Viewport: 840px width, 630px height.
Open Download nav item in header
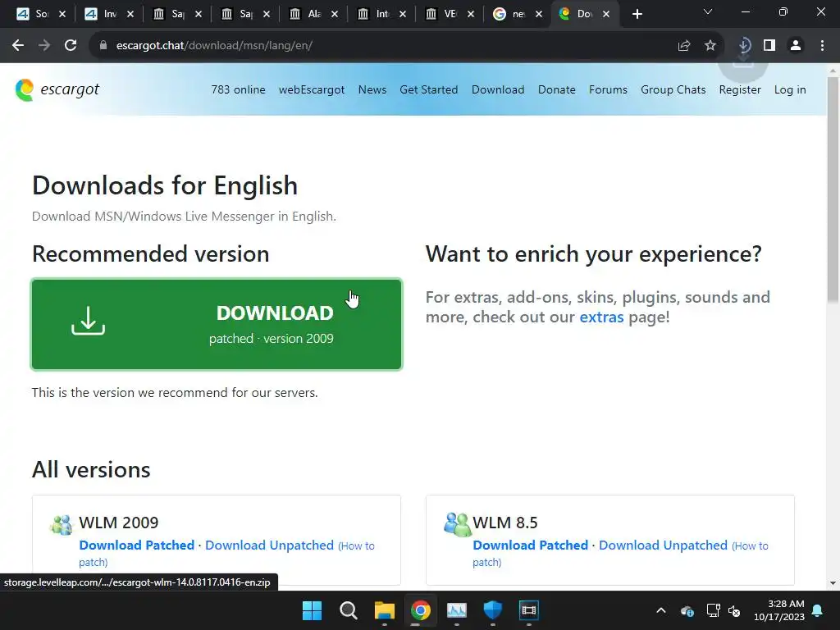(498, 89)
